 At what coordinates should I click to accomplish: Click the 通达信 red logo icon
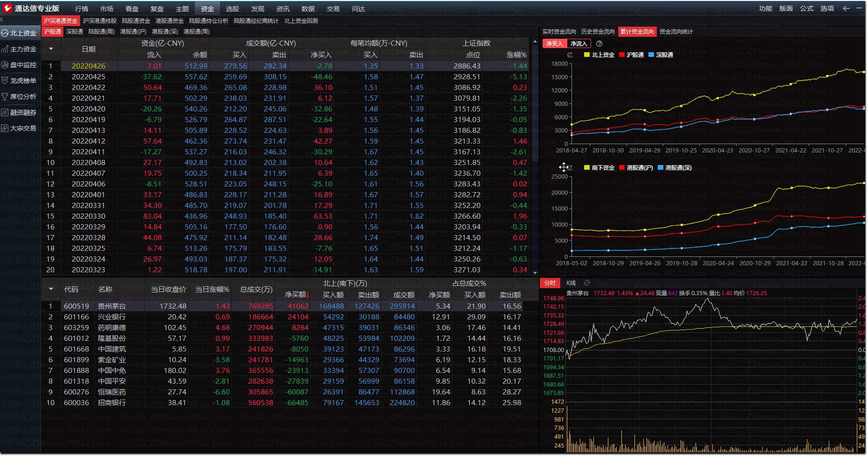pos(7,8)
